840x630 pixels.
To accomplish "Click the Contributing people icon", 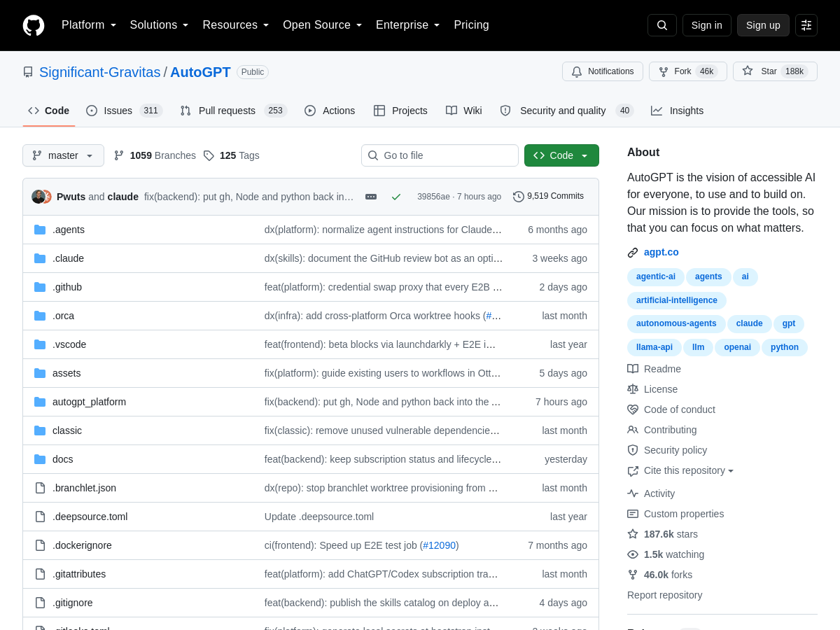I will pyautogui.click(x=633, y=430).
